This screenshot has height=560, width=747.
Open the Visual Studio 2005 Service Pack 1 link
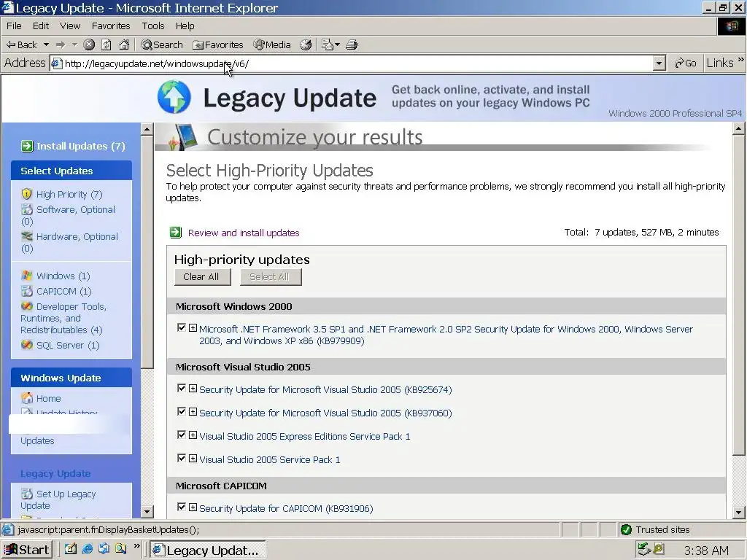point(270,459)
